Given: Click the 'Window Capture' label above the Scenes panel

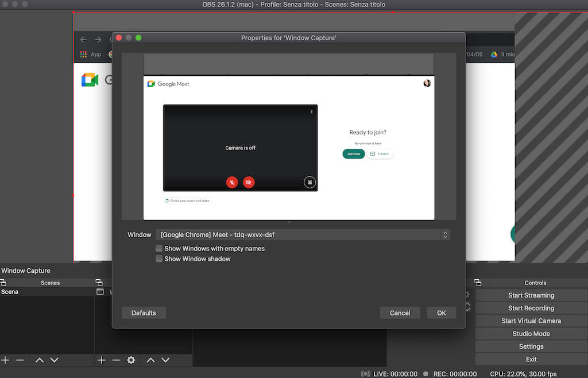Looking at the screenshot, I should tap(25, 271).
